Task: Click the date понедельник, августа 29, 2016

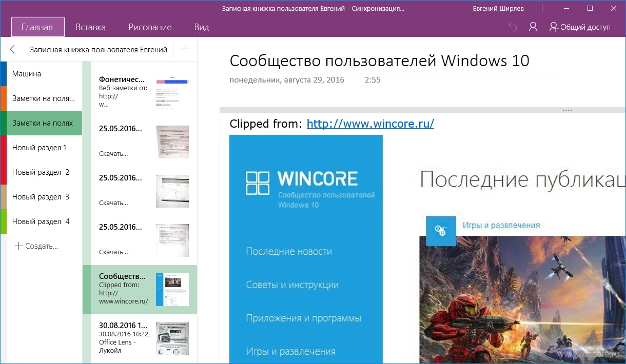Action: (x=287, y=80)
